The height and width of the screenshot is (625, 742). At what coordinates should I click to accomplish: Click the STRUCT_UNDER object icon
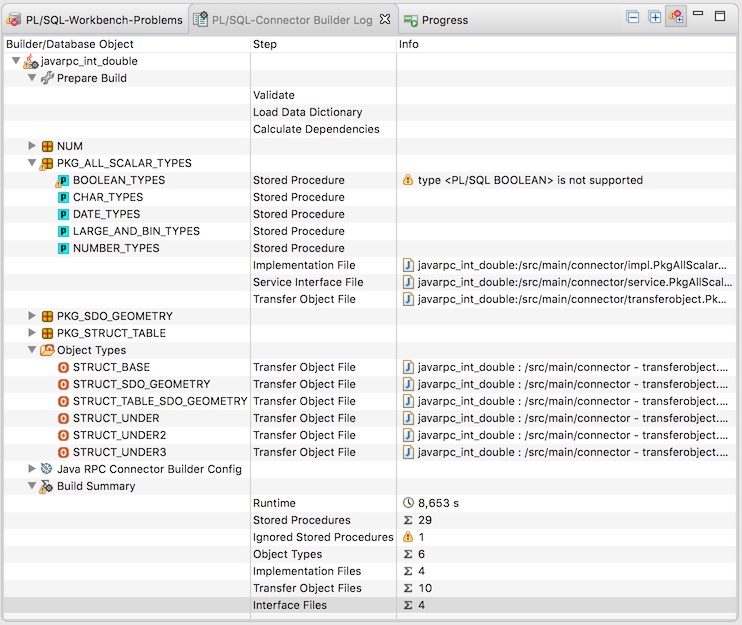tap(63, 419)
